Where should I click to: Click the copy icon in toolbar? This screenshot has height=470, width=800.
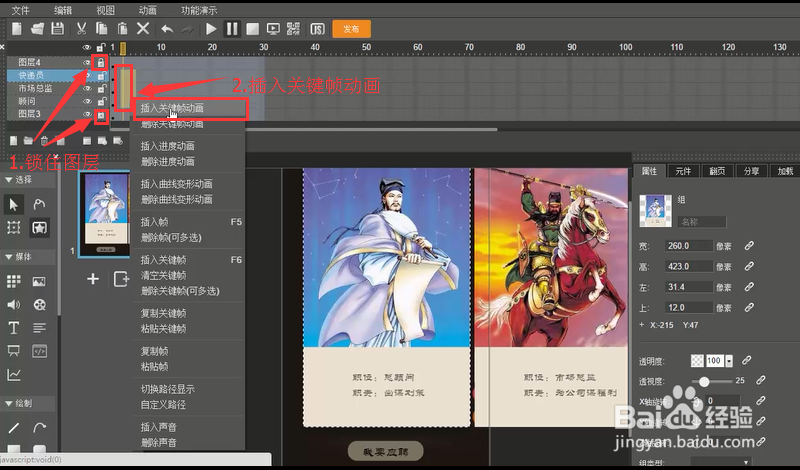(x=102, y=29)
